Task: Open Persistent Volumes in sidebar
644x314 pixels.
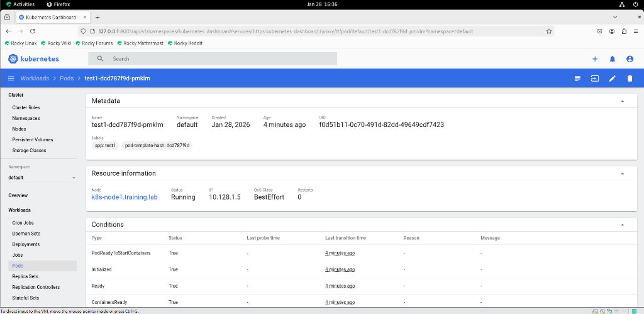Action: (x=33, y=140)
